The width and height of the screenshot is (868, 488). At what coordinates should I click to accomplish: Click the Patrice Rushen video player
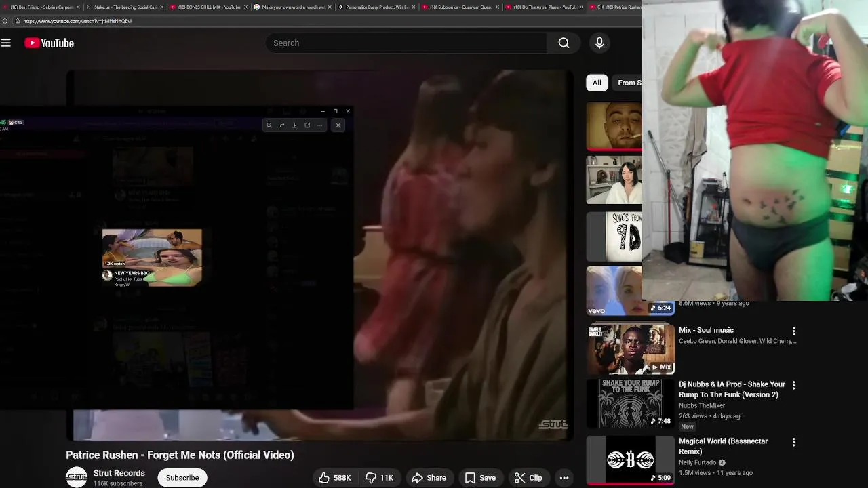tap(319, 255)
